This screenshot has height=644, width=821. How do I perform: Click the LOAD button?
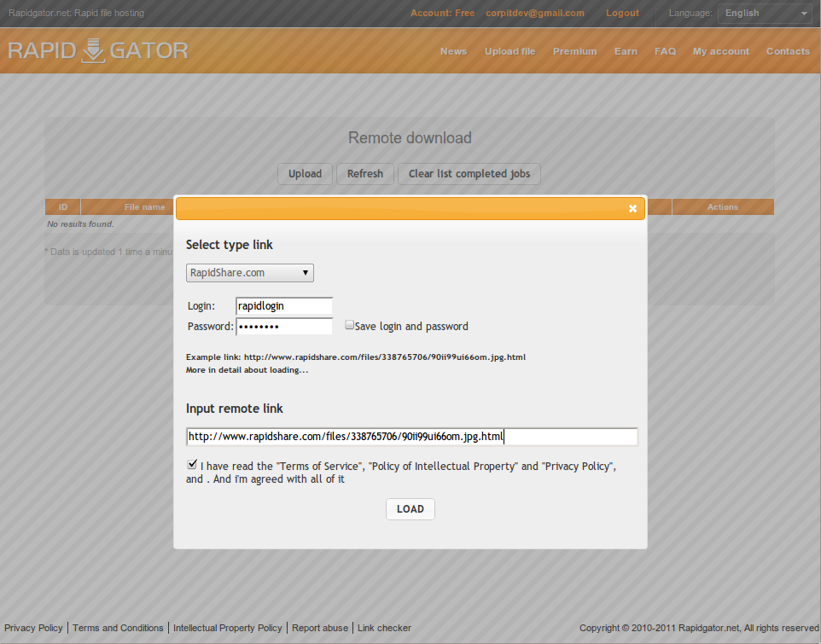pyautogui.click(x=410, y=509)
